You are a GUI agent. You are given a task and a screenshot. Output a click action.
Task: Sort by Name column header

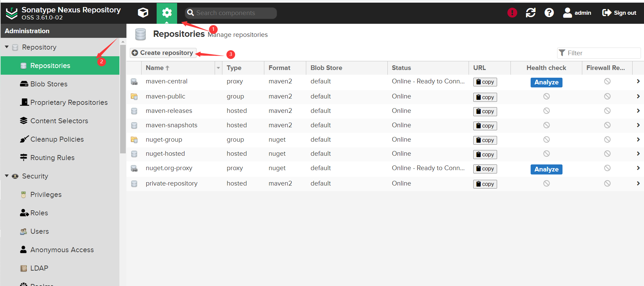pyautogui.click(x=178, y=68)
